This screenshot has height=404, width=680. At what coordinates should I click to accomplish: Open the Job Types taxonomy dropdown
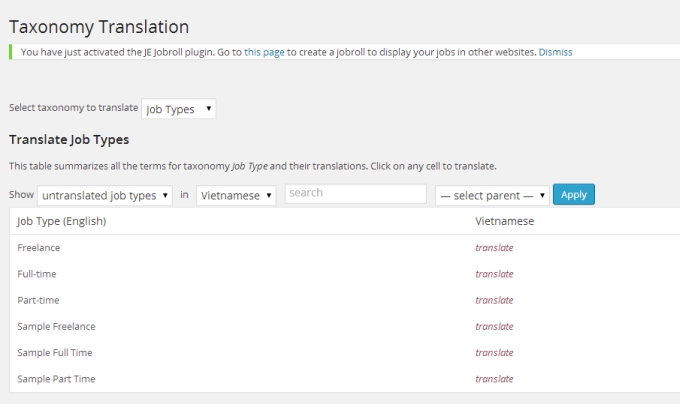179,109
